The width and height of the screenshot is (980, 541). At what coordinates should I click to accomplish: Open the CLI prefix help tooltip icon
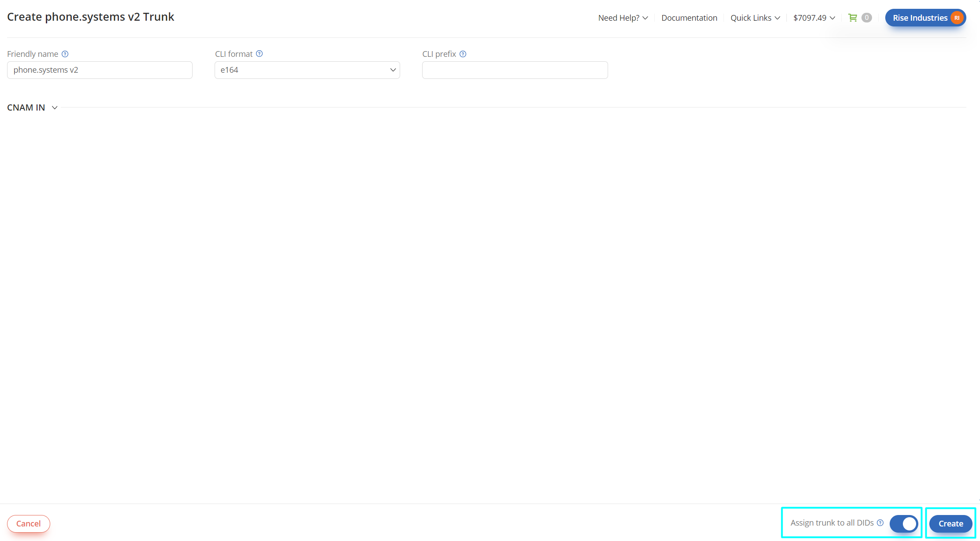[x=463, y=54]
